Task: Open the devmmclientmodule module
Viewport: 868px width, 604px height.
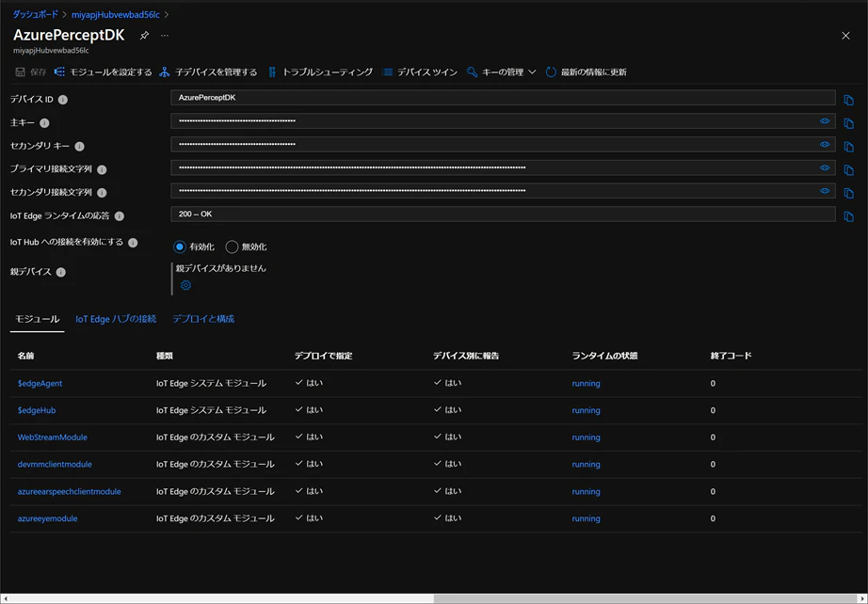Action: pos(55,465)
